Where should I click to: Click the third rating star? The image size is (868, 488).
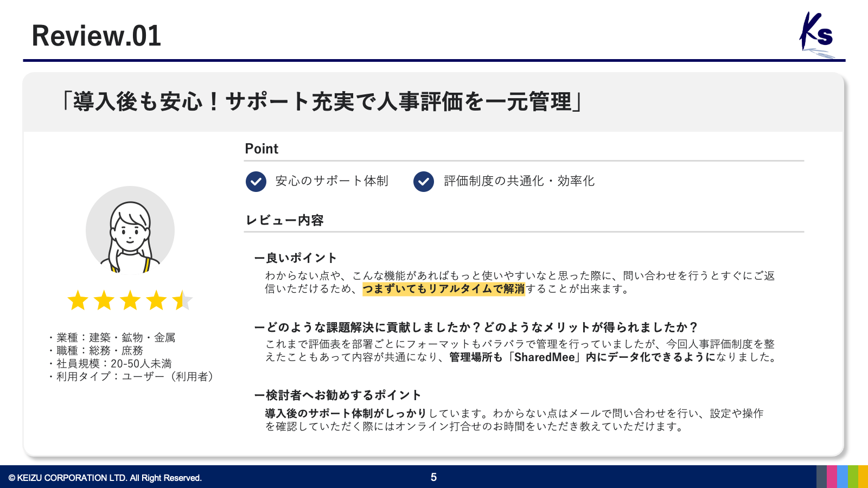click(x=130, y=300)
